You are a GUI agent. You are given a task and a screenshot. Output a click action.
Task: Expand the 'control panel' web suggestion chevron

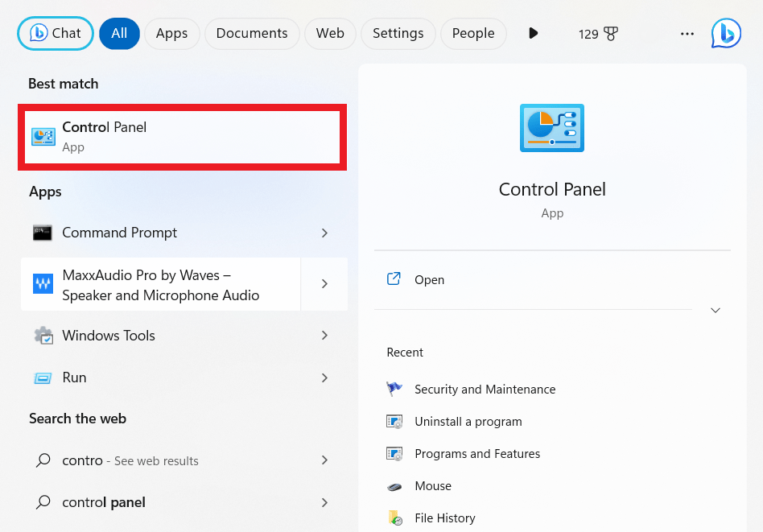click(324, 502)
